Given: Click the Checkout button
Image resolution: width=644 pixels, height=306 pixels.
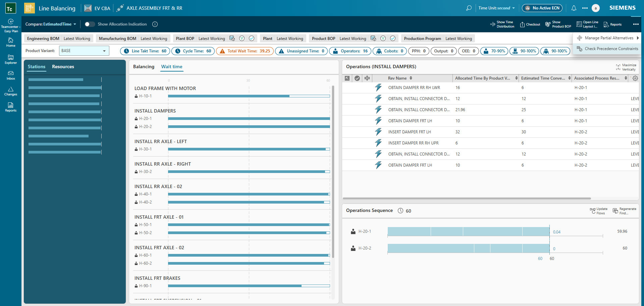Looking at the screenshot, I should tap(530, 24).
